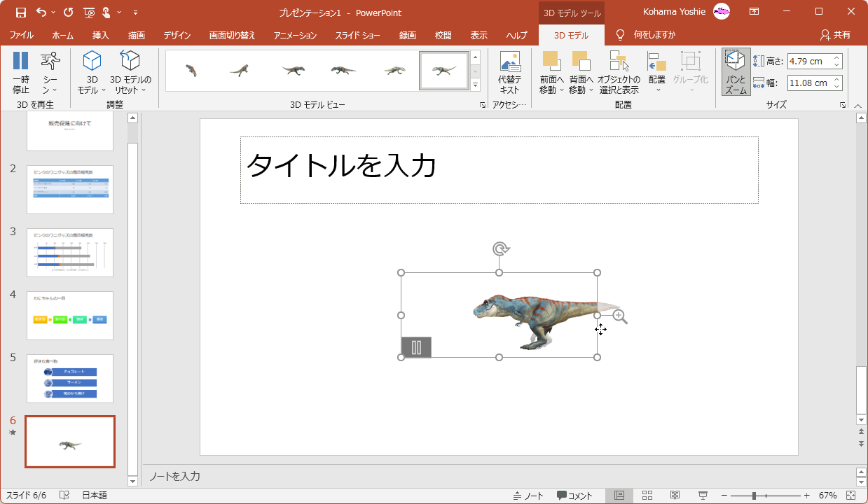Switch to Normal view icon
This screenshot has width=868, height=504.
pyautogui.click(x=619, y=496)
